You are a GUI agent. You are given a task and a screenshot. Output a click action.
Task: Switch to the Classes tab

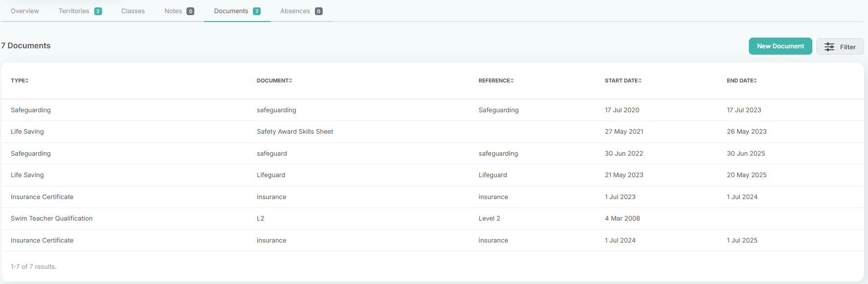(133, 11)
